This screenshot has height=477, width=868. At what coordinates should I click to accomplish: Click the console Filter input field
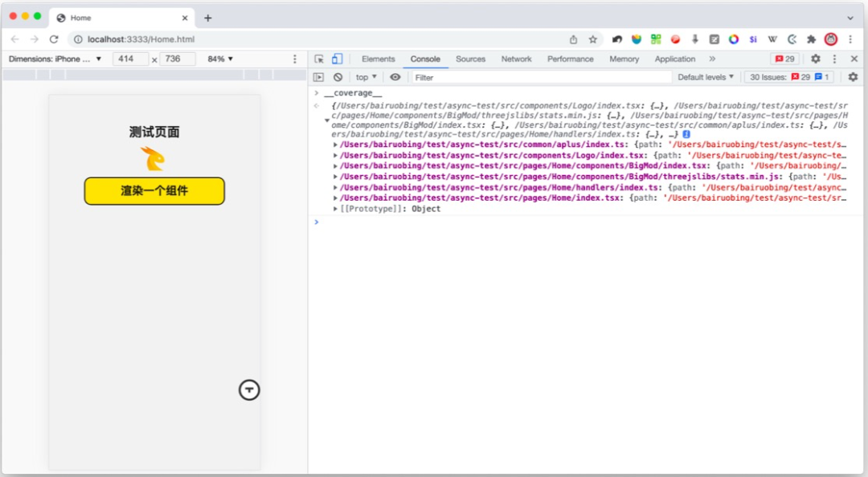point(542,77)
